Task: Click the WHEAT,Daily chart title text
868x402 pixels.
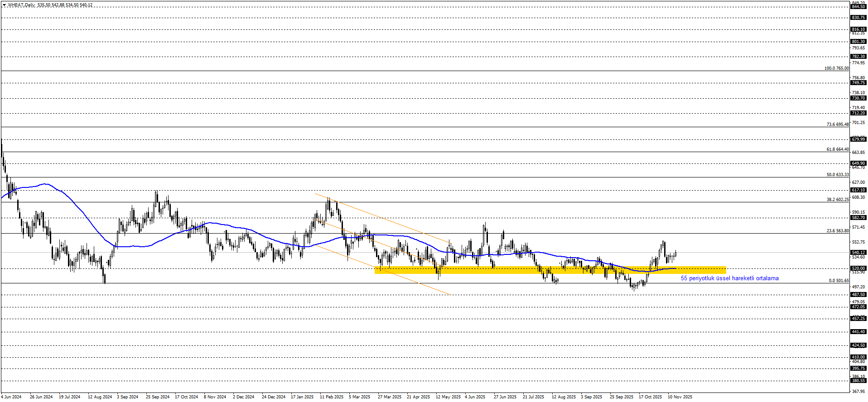Action: pyautogui.click(x=22, y=5)
